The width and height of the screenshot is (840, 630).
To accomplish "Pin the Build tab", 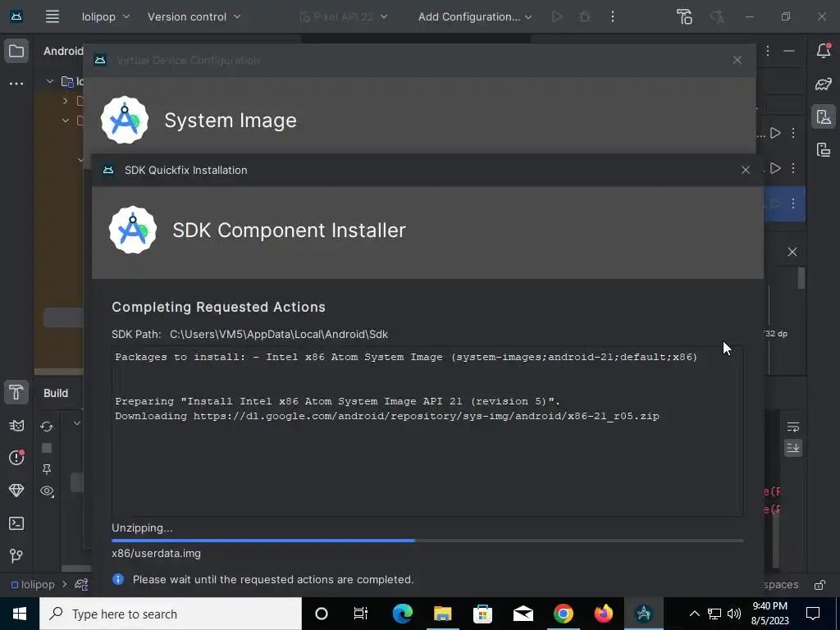I will (47, 469).
